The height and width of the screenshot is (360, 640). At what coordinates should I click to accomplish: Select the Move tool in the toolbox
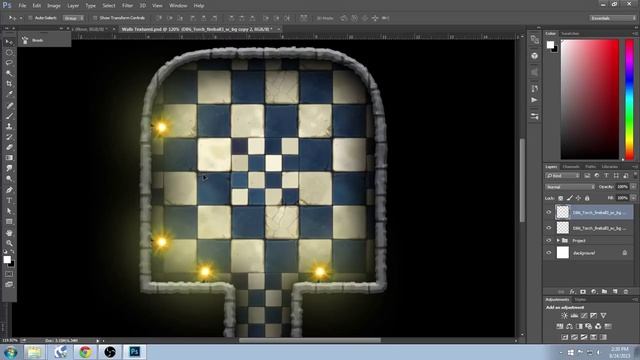click(9, 42)
